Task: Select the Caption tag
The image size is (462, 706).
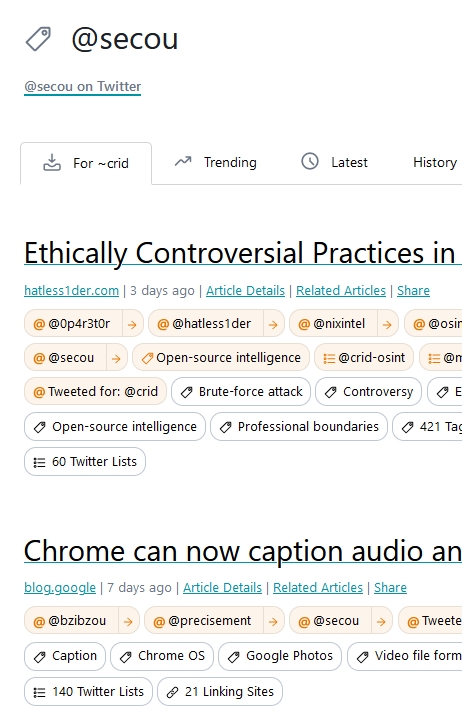Action: pos(65,656)
